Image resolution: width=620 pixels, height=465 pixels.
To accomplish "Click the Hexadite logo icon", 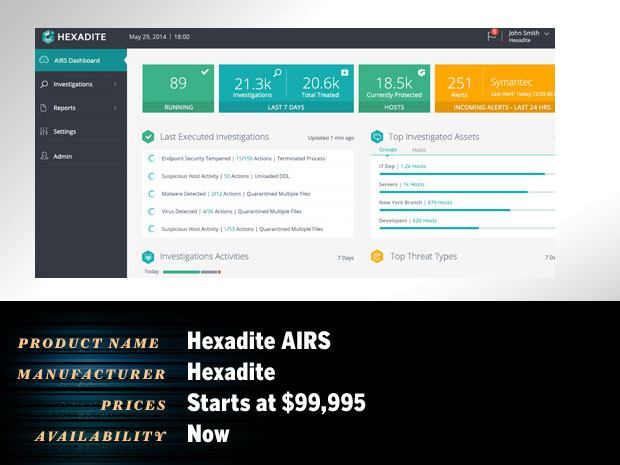I will [x=48, y=37].
